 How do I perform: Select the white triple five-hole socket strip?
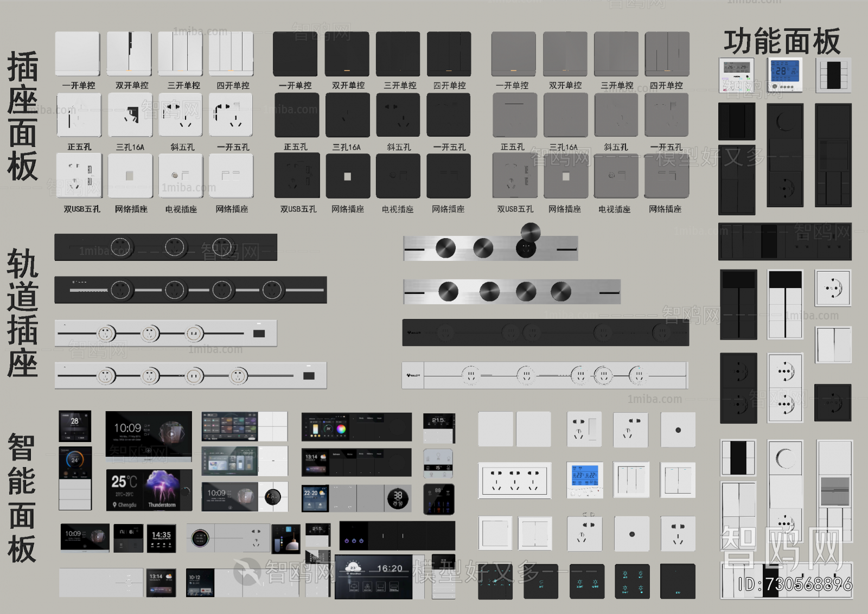click(515, 480)
